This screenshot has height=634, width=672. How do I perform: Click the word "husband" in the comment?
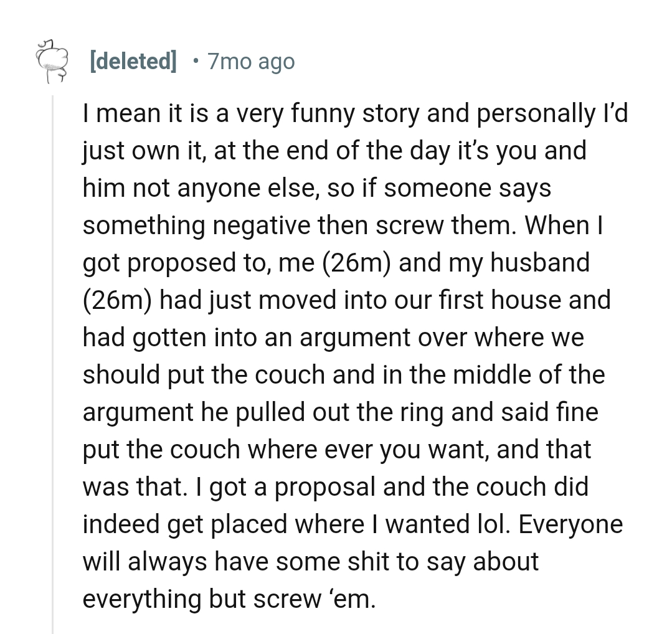[x=539, y=262]
